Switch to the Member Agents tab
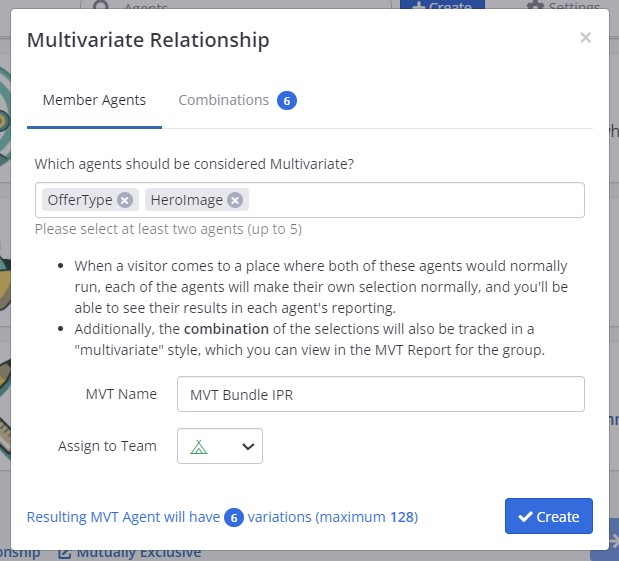Viewport: 619px width, 561px height. tap(94, 100)
